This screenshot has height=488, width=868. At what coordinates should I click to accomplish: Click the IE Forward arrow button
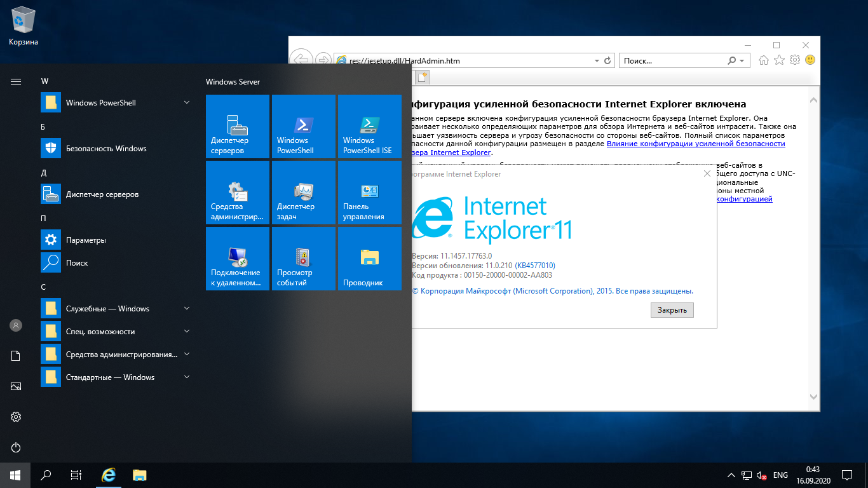323,60
